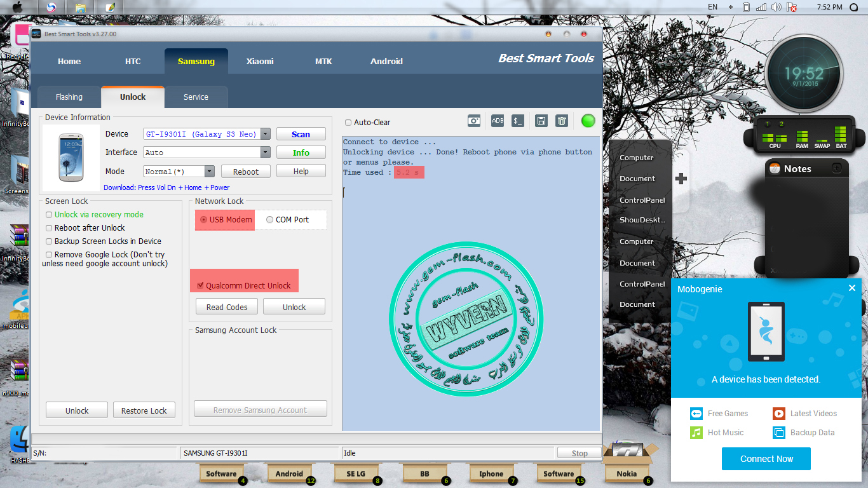
Task: Open the shell terminal ($_) icon
Action: click(x=519, y=121)
